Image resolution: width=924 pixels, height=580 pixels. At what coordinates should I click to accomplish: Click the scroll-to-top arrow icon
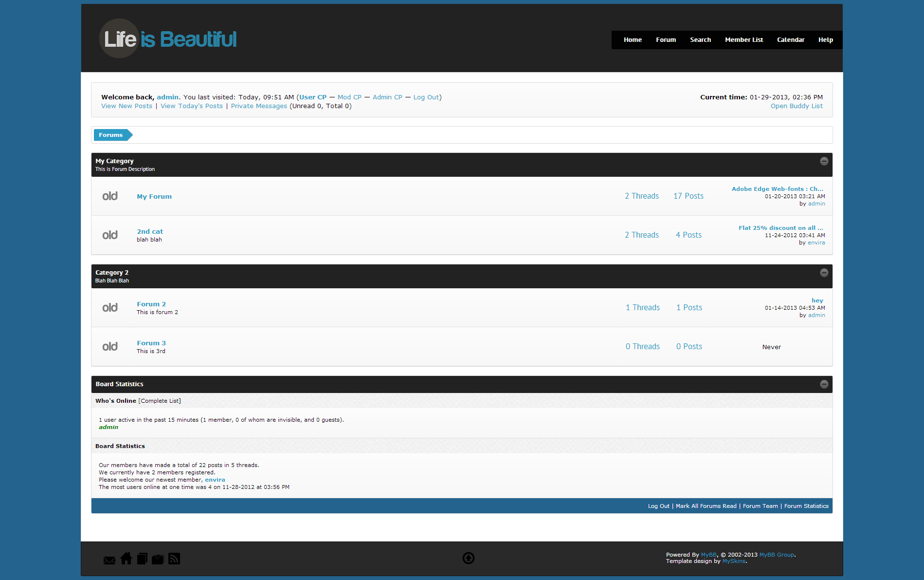click(x=468, y=558)
